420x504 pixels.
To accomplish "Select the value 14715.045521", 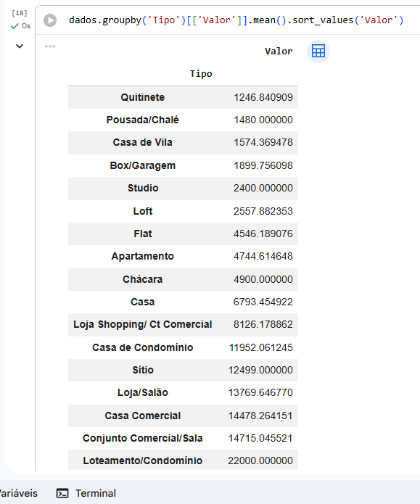I will pos(260,438).
